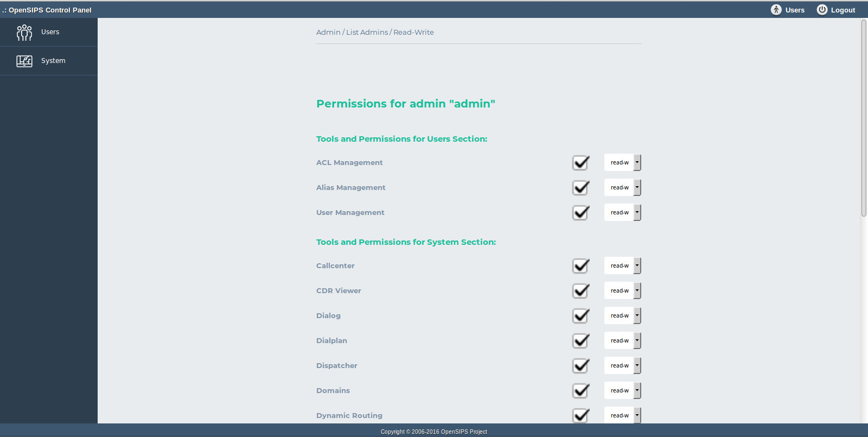Open the Domains permission dropdown
This screenshot has height=437, width=868.
[623, 390]
